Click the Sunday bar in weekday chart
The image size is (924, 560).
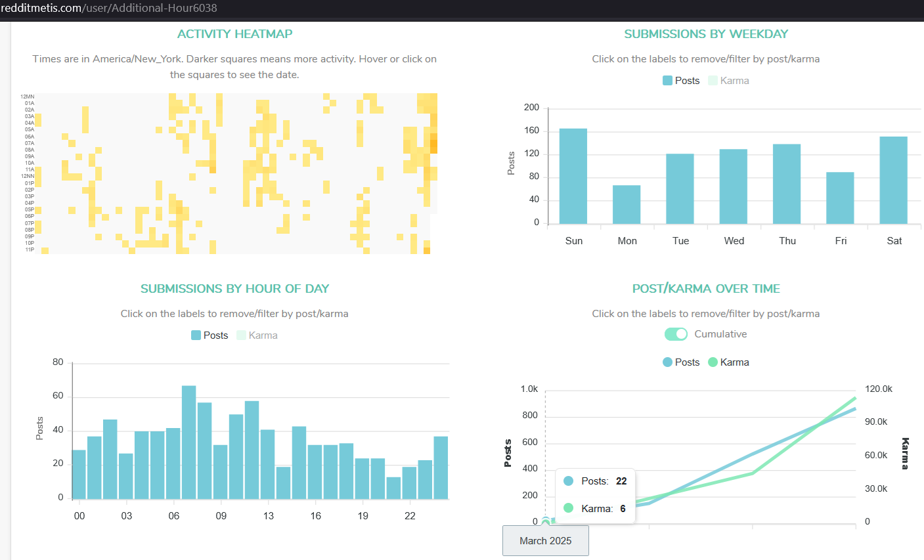point(573,177)
